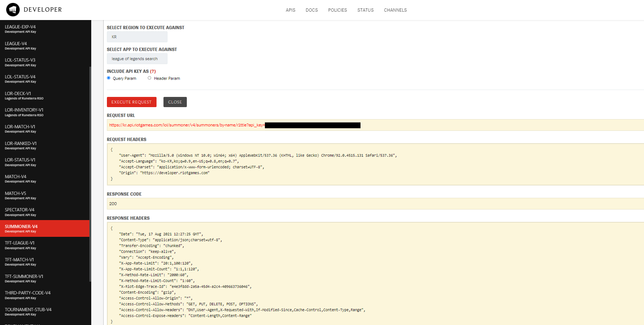Click the EXECUTE REQUEST button
The image size is (644, 325).
point(132,102)
